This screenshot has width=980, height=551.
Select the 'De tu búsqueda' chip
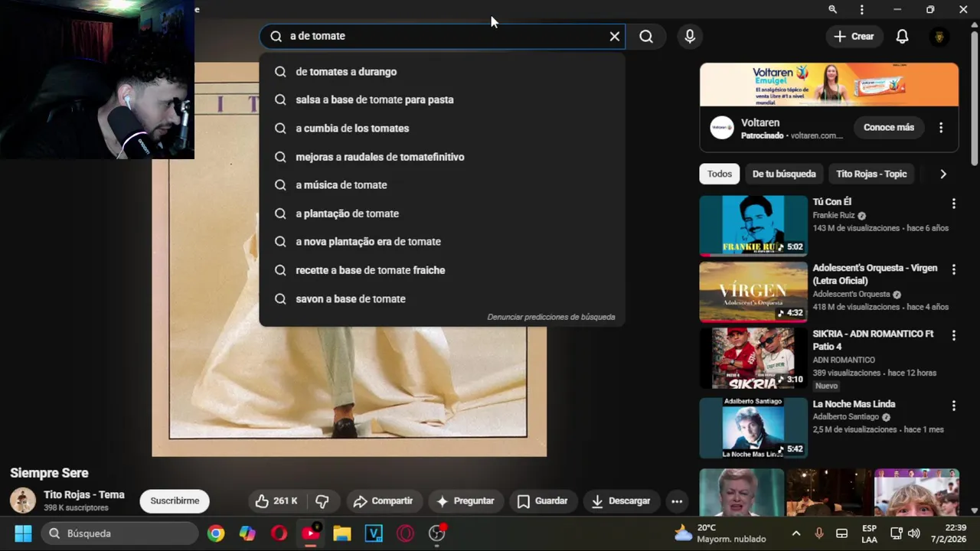(x=784, y=174)
